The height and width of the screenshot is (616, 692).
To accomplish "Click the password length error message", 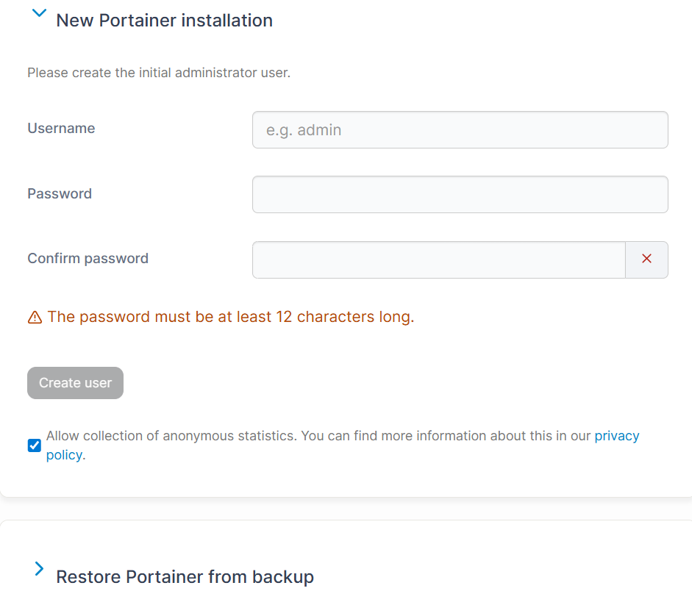I will (x=229, y=317).
